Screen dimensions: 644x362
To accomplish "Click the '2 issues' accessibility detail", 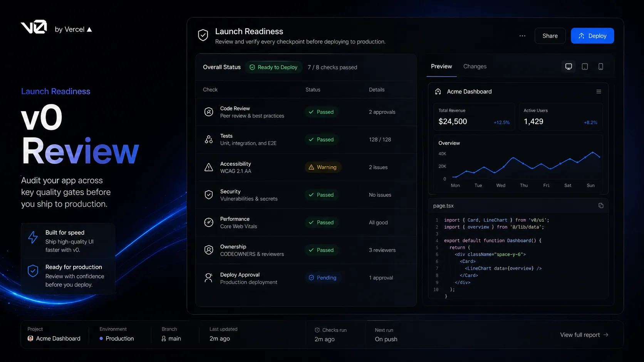I will (x=378, y=167).
